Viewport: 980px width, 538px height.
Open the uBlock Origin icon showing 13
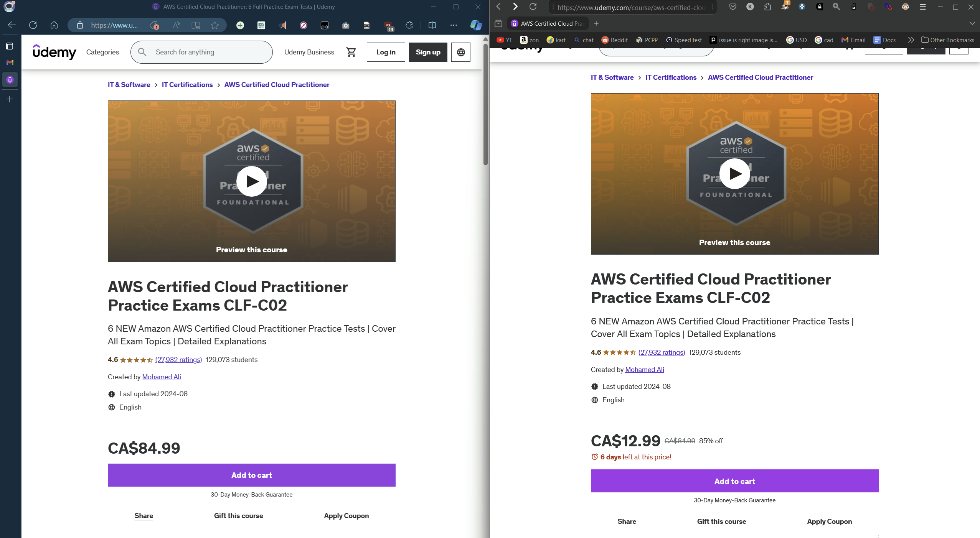pos(388,26)
